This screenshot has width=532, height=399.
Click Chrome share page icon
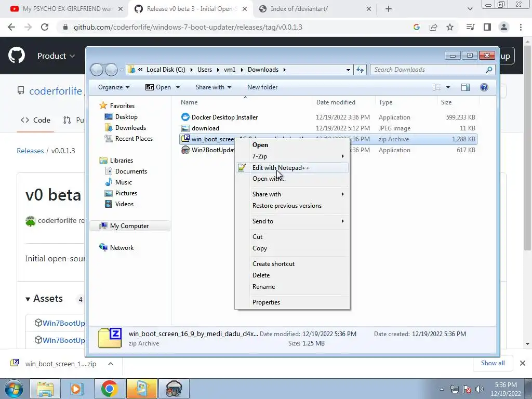(433, 27)
